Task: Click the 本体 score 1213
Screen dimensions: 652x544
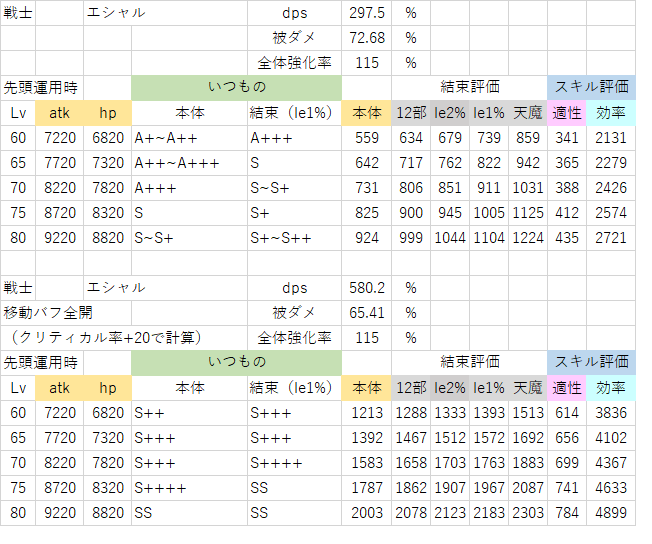Action: pyautogui.click(x=366, y=413)
